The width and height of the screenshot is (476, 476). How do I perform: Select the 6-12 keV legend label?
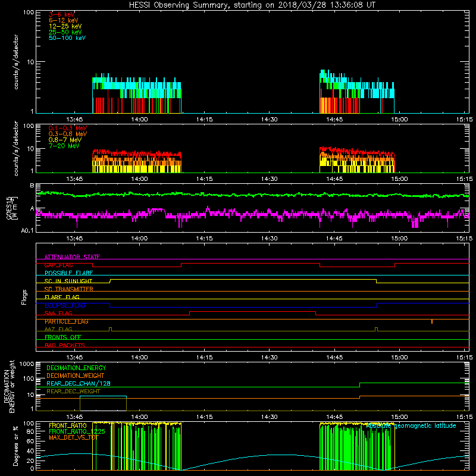point(64,20)
